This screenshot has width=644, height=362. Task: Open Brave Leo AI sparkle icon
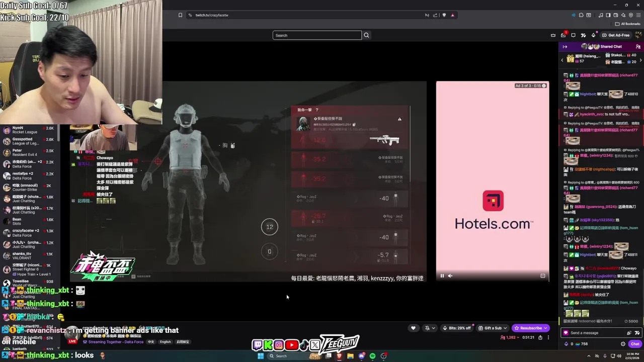tap(622, 15)
